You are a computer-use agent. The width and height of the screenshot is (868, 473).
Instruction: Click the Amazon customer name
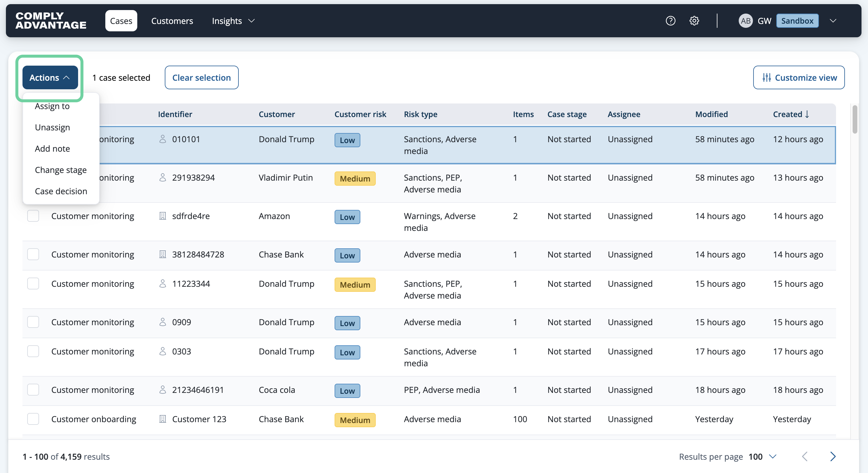click(274, 216)
